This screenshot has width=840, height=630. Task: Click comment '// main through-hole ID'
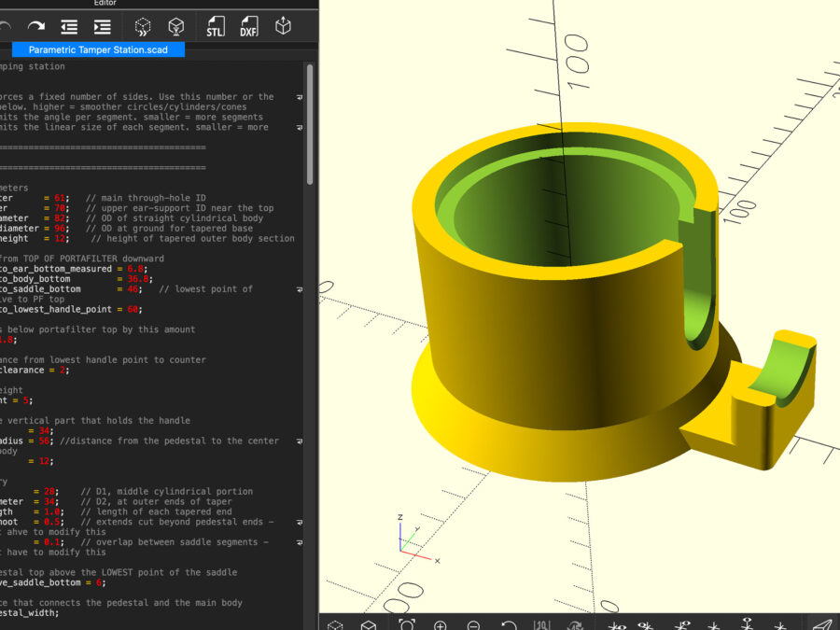click(x=146, y=198)
